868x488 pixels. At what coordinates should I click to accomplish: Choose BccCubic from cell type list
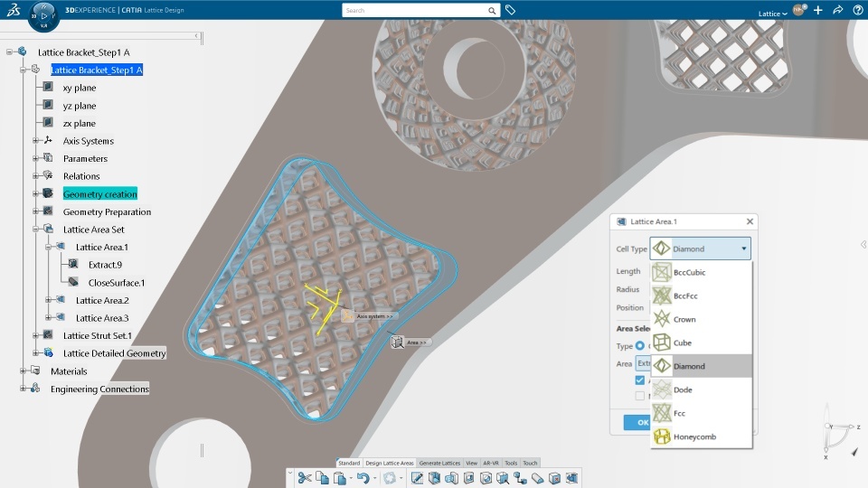point(701,272)
